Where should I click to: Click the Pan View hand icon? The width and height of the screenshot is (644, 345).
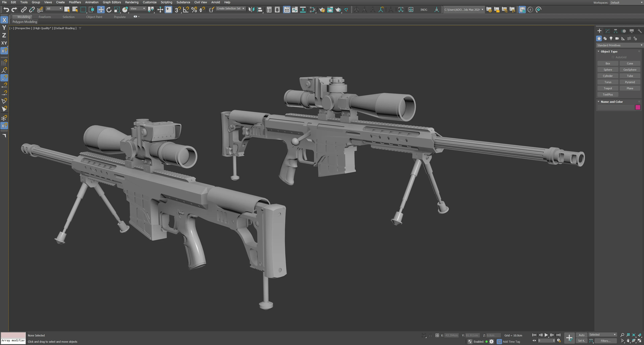tap(628, 340)
